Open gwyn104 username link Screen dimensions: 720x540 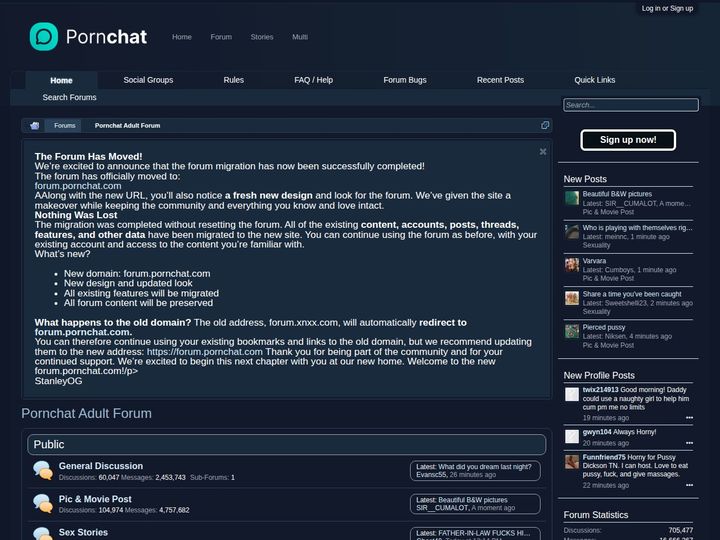click(597, 432)
